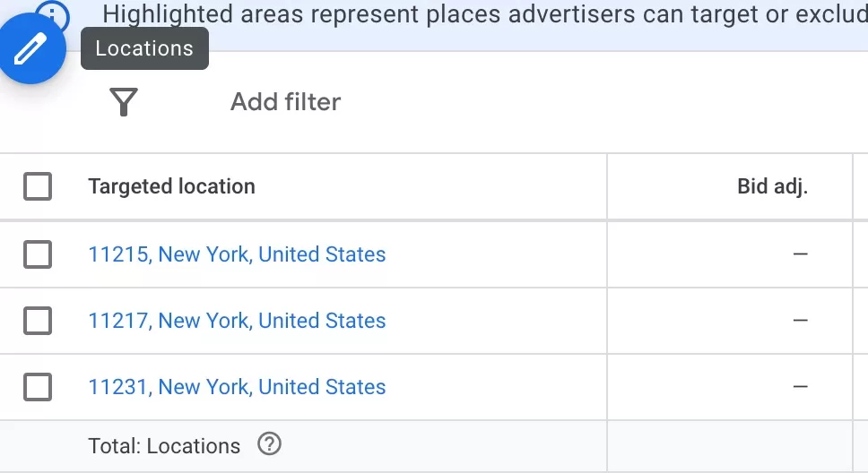
Task: Click the Locations tooltip label
Action: [144, 48]
